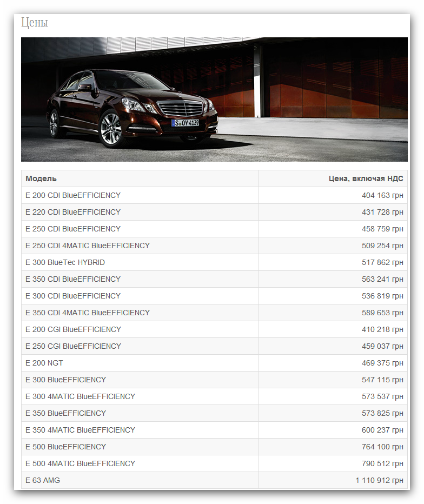Select row 'E 350 CDI 4MATIC BlueEFFICIENCY'
Screen dimensions: 424x504
point(214,313)
